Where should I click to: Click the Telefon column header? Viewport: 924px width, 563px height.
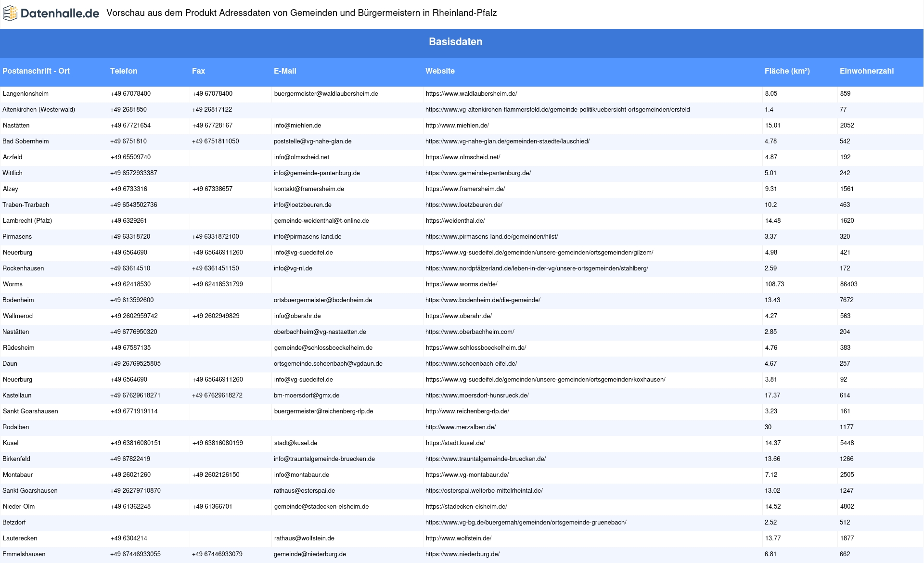124,71
